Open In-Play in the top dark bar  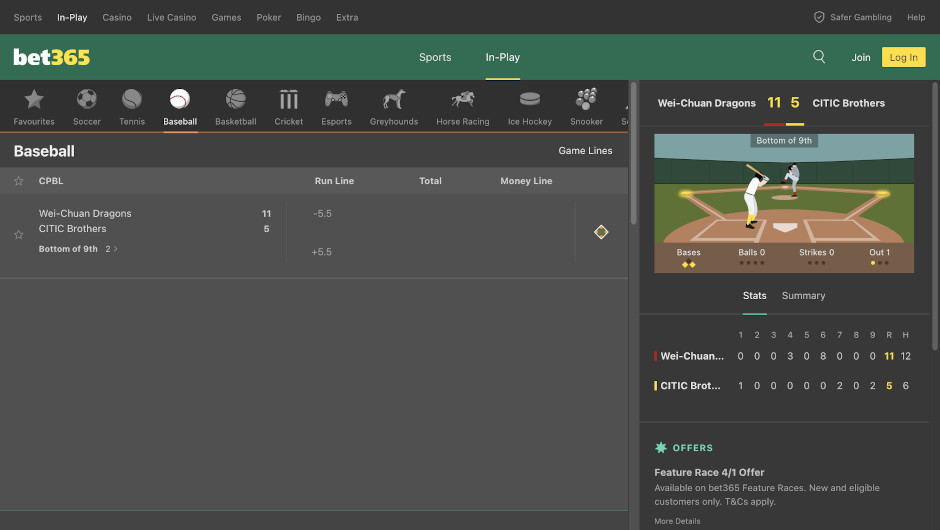point(72,17)
